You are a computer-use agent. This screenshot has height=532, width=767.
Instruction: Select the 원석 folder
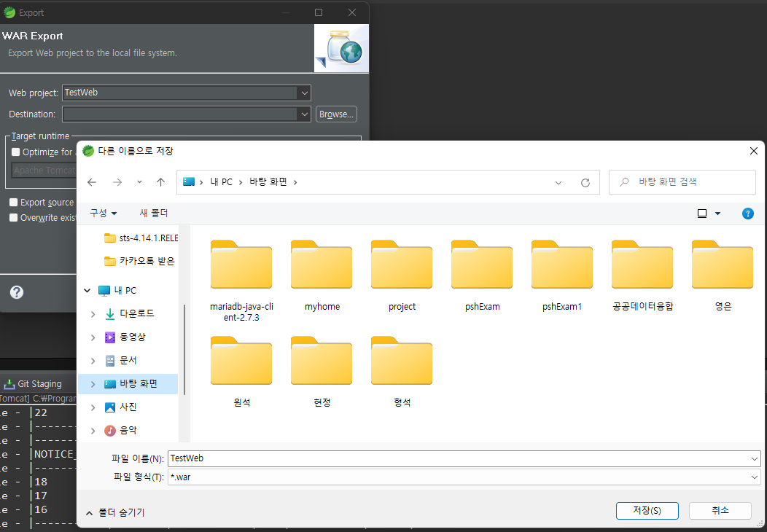[241, 372]
